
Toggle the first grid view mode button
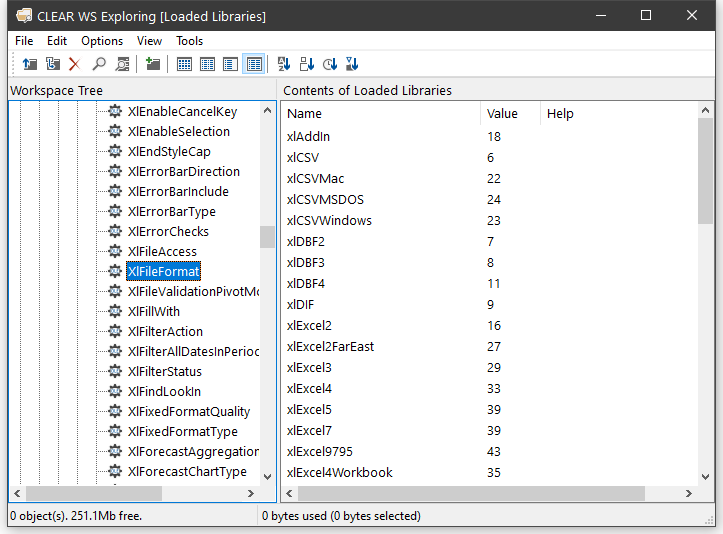point(184,64)
